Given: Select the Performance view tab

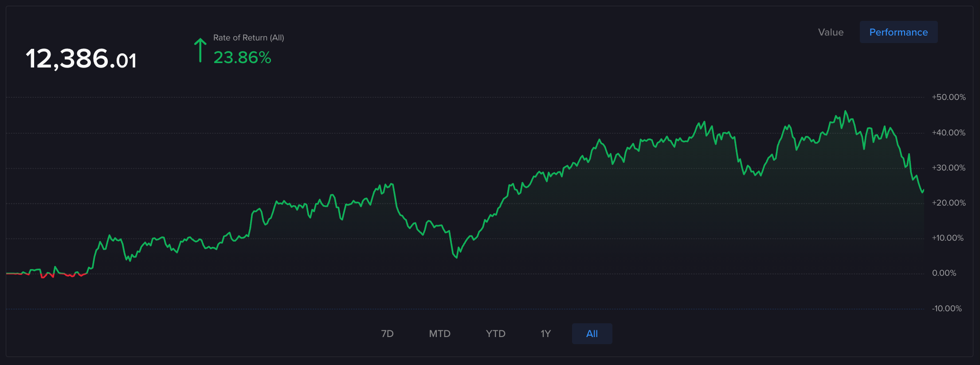Looking at the screenshot, I should tap(898, 32).
